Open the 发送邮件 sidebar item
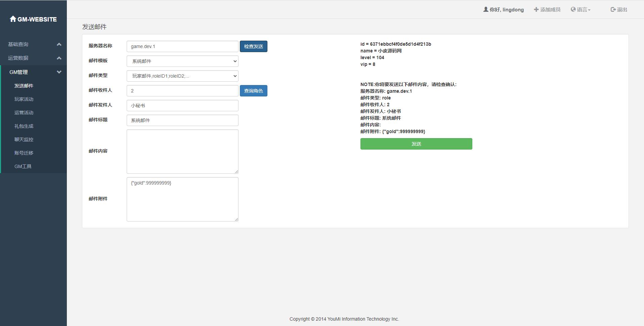 (x=24, y=86)
